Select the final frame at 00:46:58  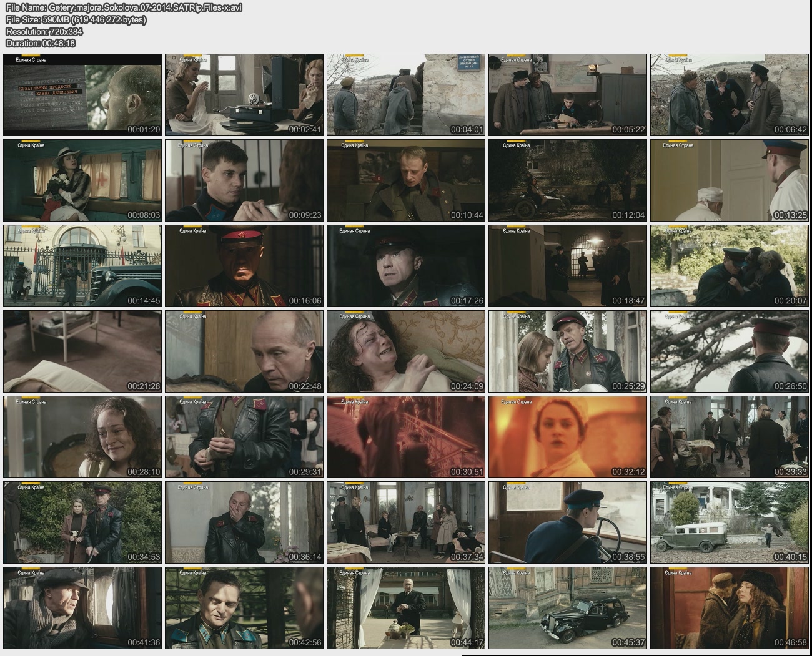(729, 608)
